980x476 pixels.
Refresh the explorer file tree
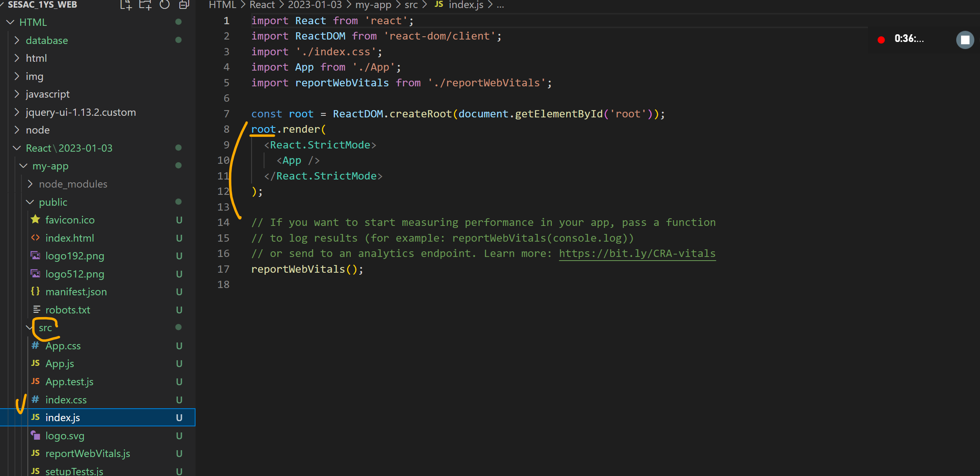coord(164,5)
